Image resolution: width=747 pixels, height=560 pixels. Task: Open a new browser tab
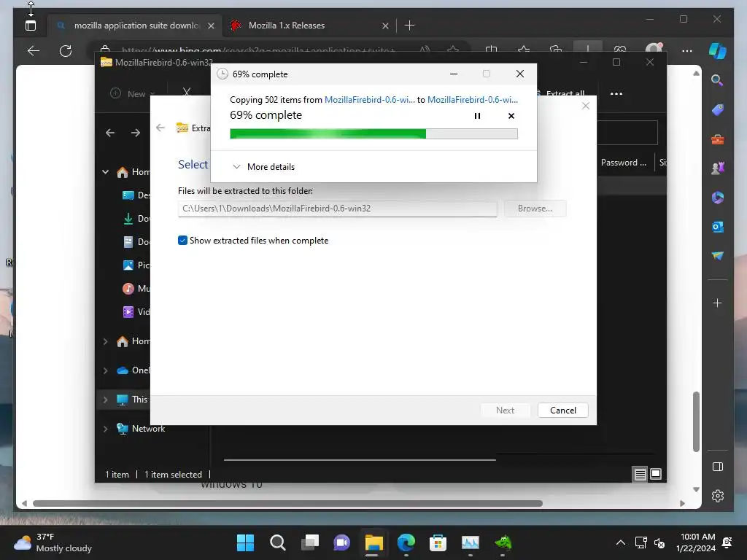pos(409,26)
